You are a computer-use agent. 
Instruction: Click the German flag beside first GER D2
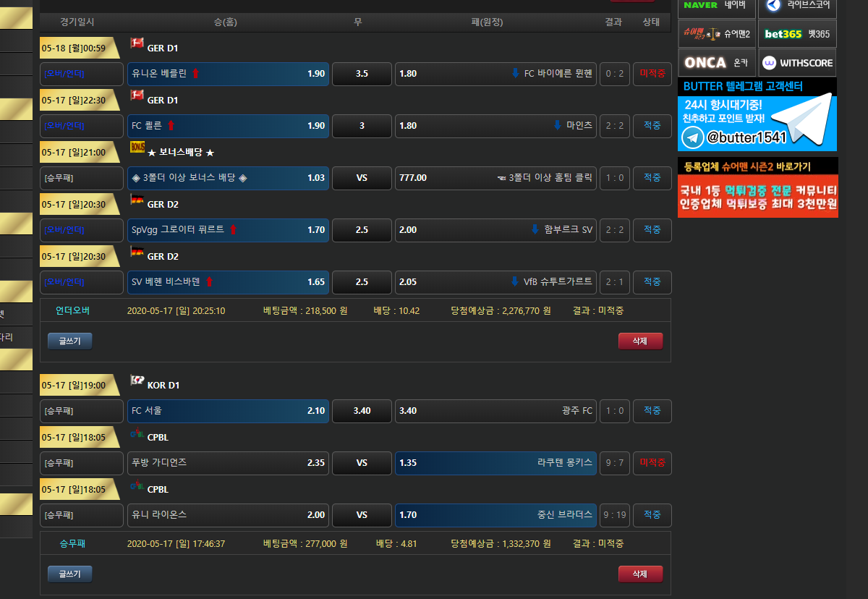(137, 200)
